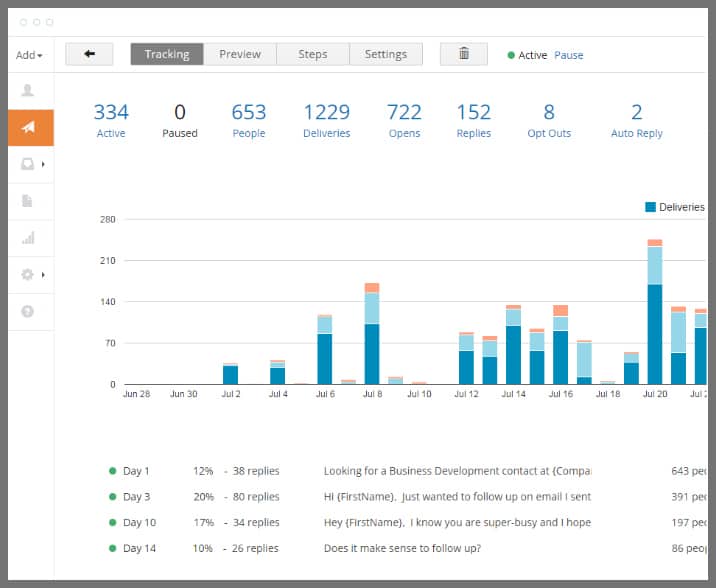The image size is (716, 588).
Task: Click the document templates sidebar icon
Action: [x=27, y=201]
